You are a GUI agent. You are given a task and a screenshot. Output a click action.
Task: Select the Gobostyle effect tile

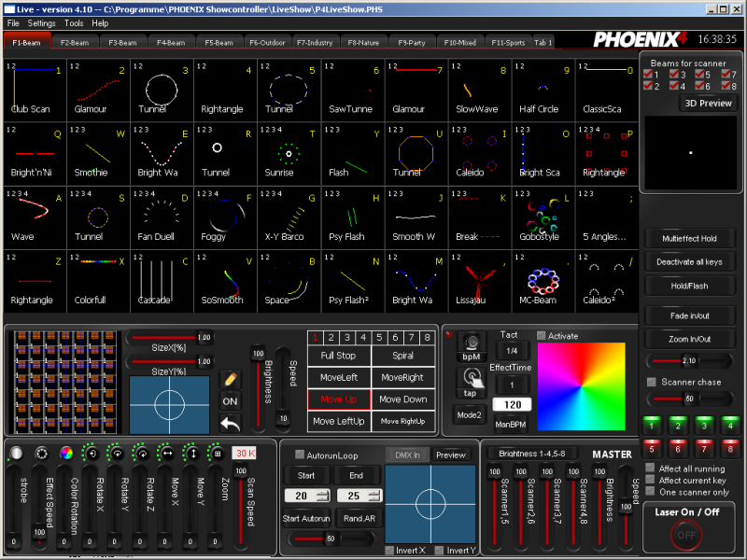[x=543, y=217]
